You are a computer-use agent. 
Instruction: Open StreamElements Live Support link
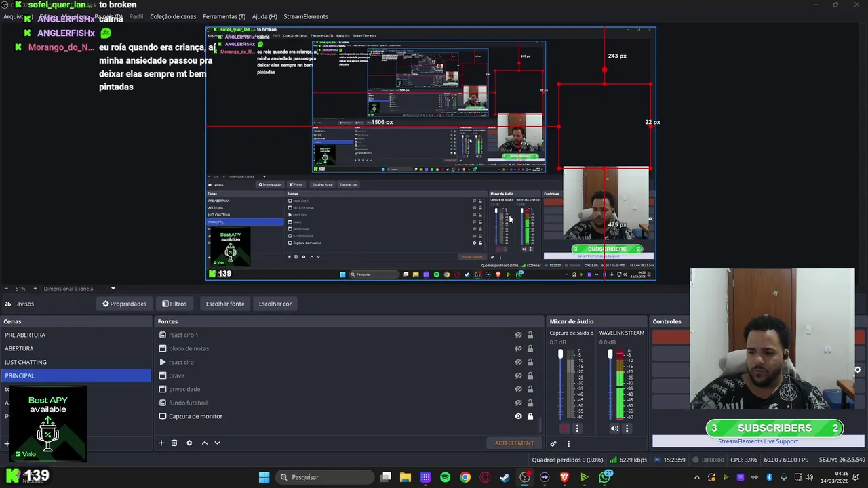point(758,441)
